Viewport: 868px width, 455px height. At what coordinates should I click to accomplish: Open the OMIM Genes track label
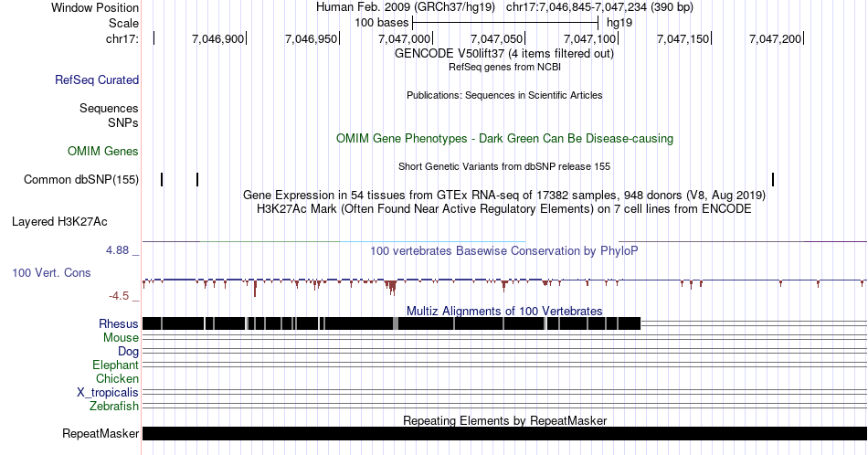103,151
